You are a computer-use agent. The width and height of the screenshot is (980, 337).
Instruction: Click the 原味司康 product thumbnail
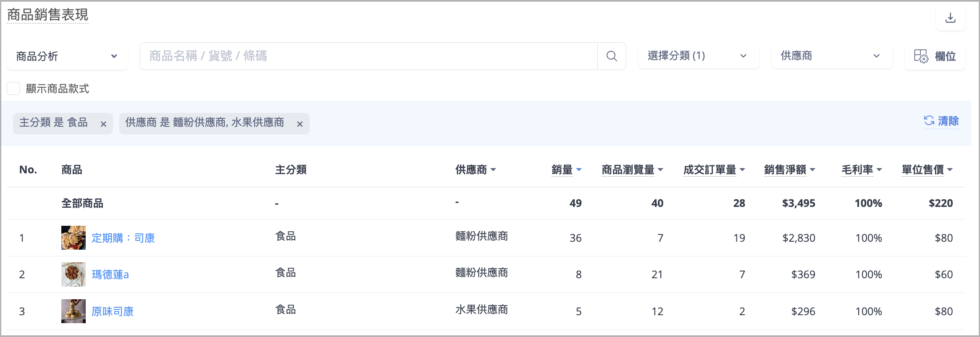click(74, 311)
